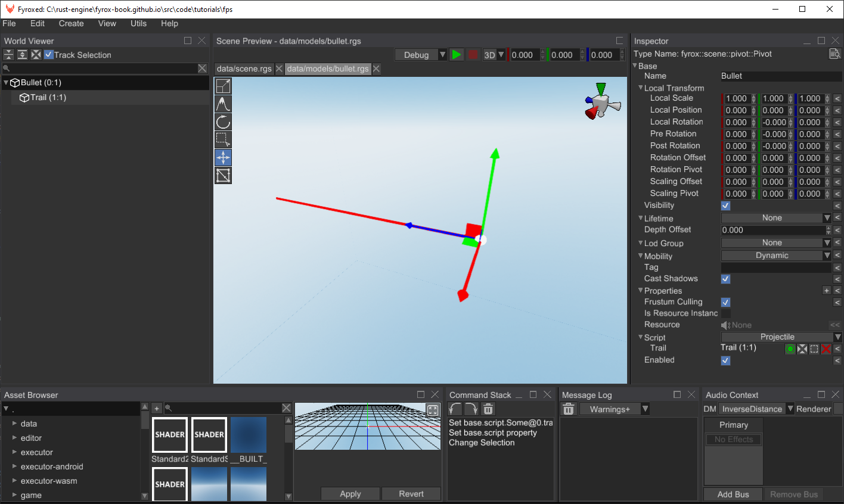The height and width of the screenshot is (504, 844).
Task: Open the View menu
Action: tap(107, 23)
